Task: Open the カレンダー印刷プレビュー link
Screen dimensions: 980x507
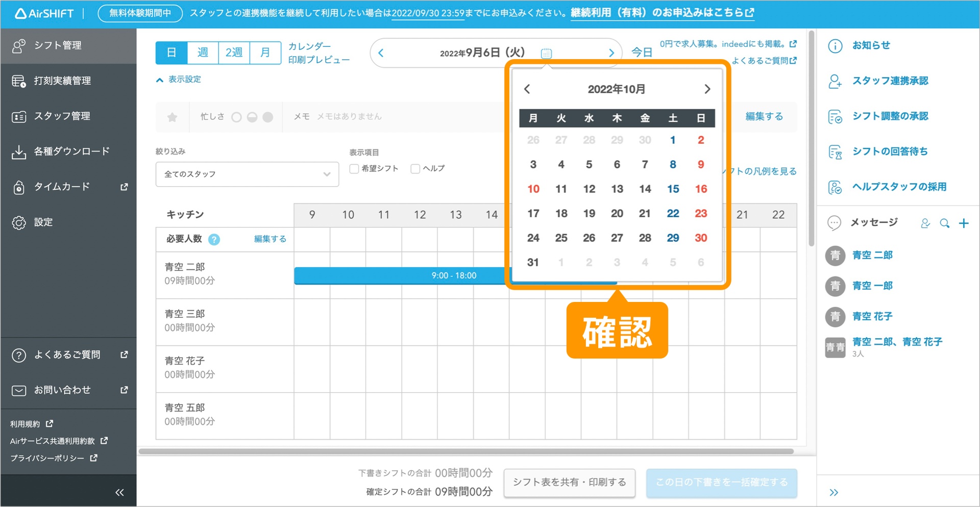Action: [318, 53]
